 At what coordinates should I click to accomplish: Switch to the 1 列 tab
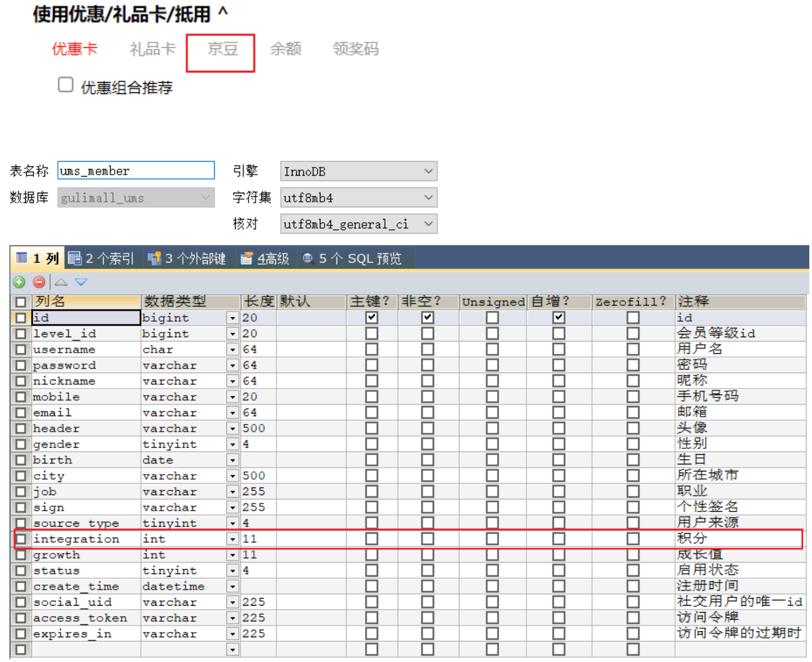[38, 258]
